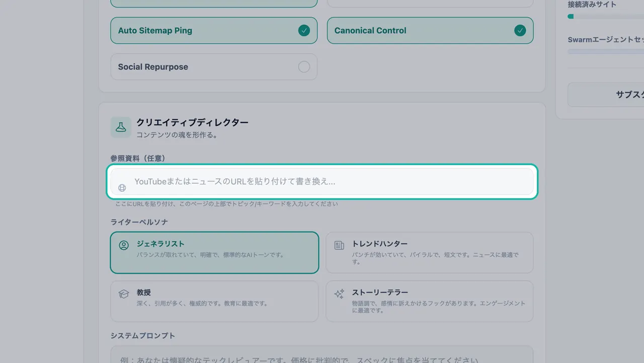644x363 pixels.
Task: Click the 接続済みサイト label
Action: click(592, 5)
